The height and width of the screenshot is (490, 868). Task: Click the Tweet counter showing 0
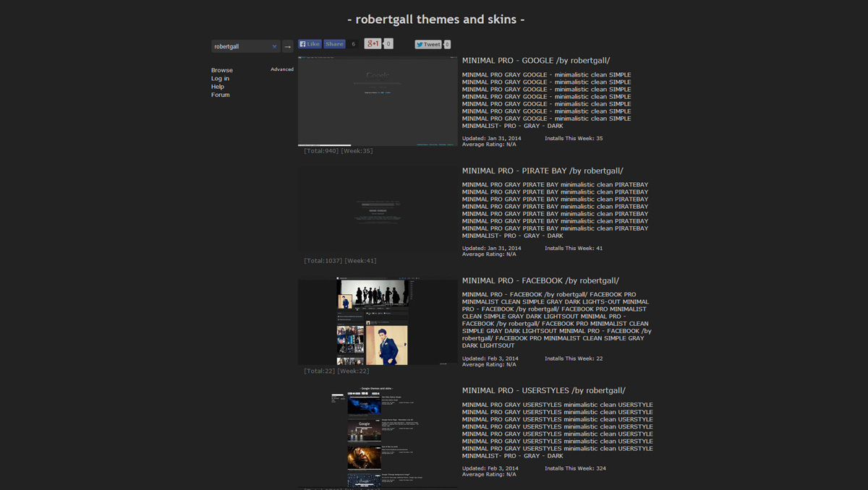click(446, 44)
